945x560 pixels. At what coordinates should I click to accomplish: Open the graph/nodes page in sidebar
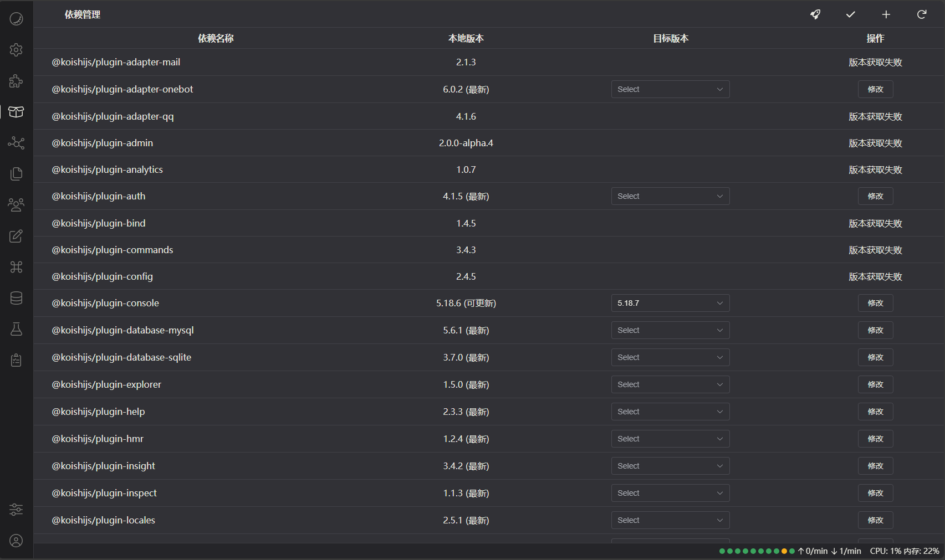click(16, 143)
